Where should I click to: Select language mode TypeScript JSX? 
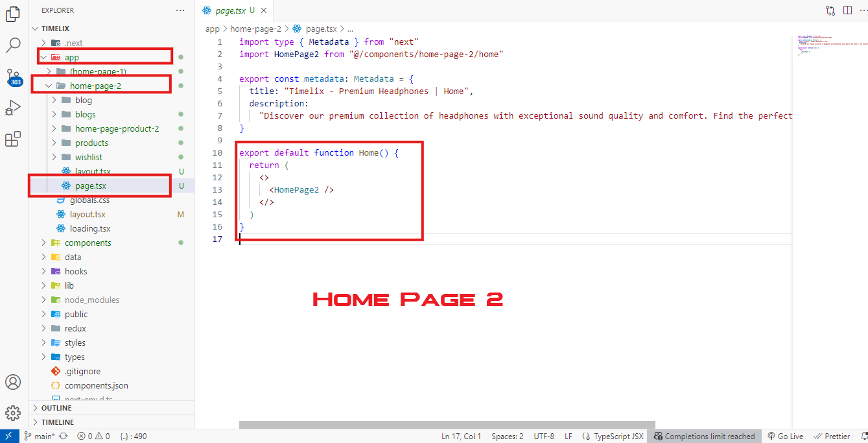pyautogui.click(x=613, y=437)
